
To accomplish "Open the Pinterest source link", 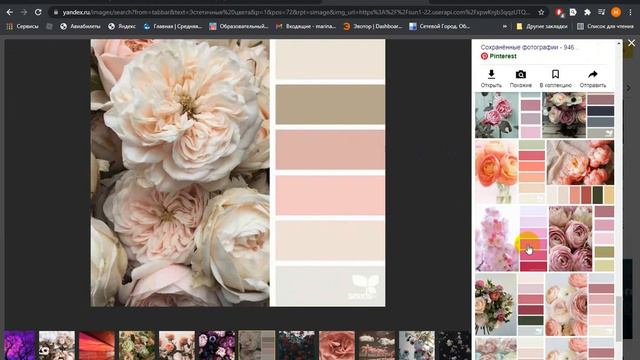I will point(498,56).
